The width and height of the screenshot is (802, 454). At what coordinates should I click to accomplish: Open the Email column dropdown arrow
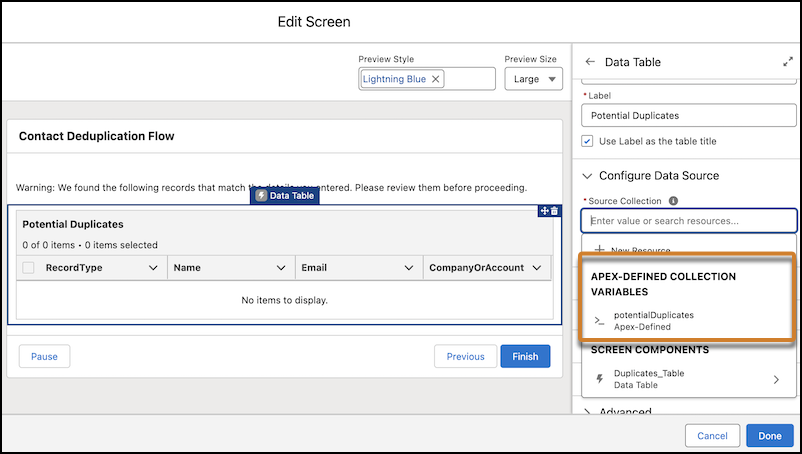point(409,268)
